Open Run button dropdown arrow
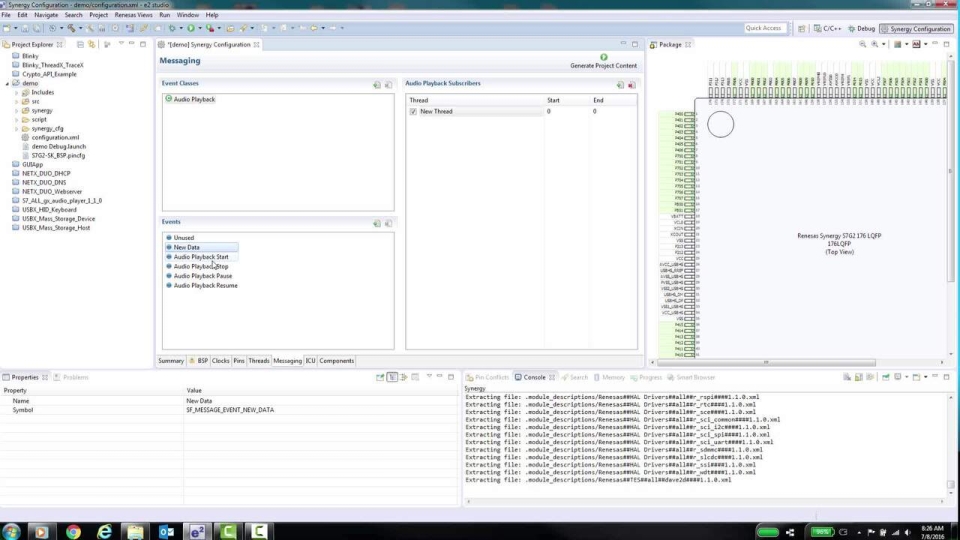960x540 pixels. click(200, 28)
